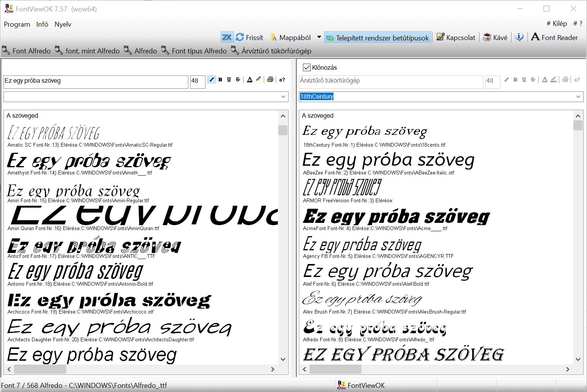This screenshot has height=392, width=587.
Task: Click the printer icon in left panel
Action: [270, 80]
